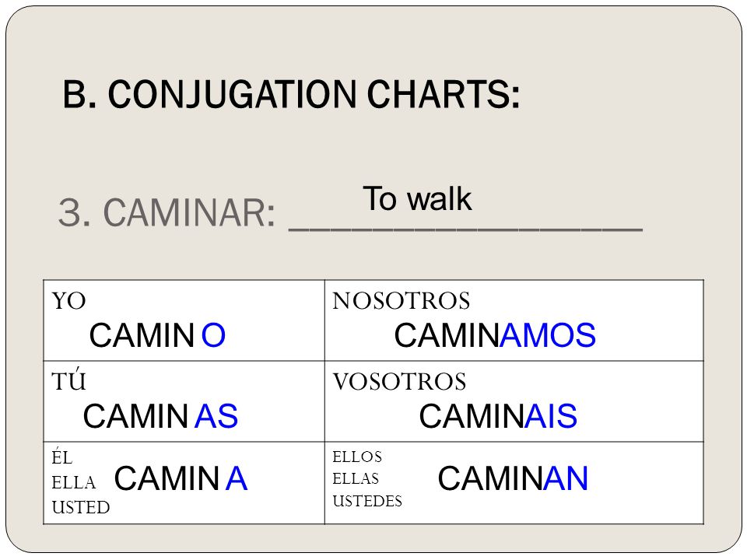747x560 pixels.
Task: Select the ÉL pronoun label
Action: pos(62,457)
